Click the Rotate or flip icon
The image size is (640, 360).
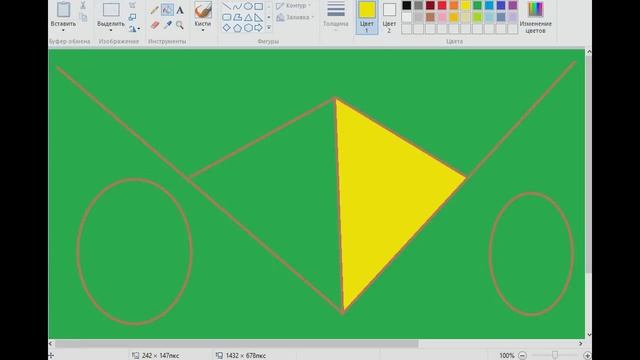tap(132, 29)
